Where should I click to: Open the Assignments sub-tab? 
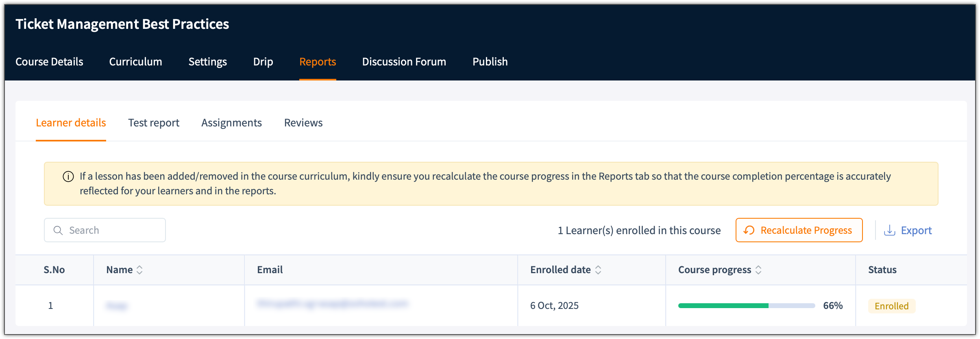231,123
